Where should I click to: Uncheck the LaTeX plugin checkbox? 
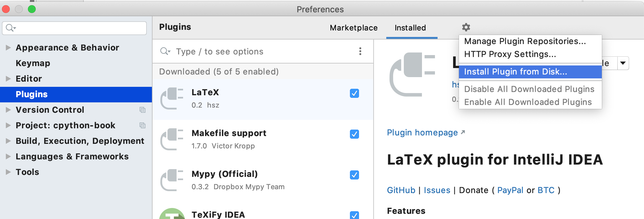(354, 93)
